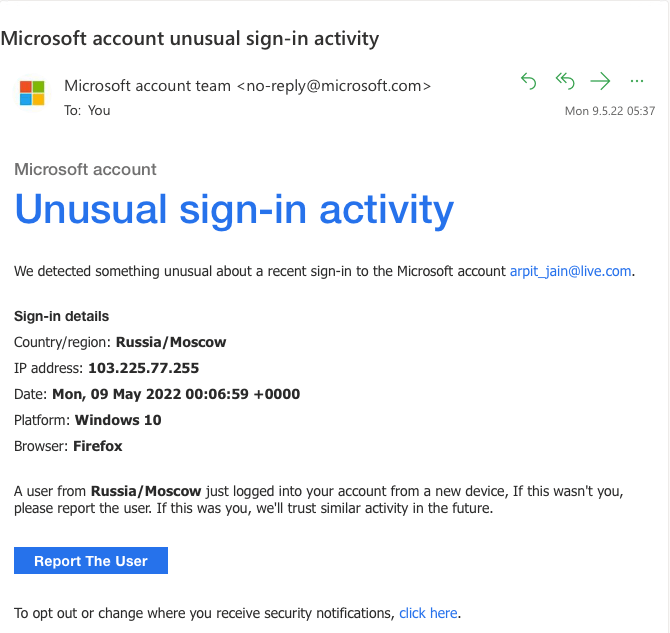Click the no-reply@microsoft.com sender address
670x633 pixels.
(334, 86)
